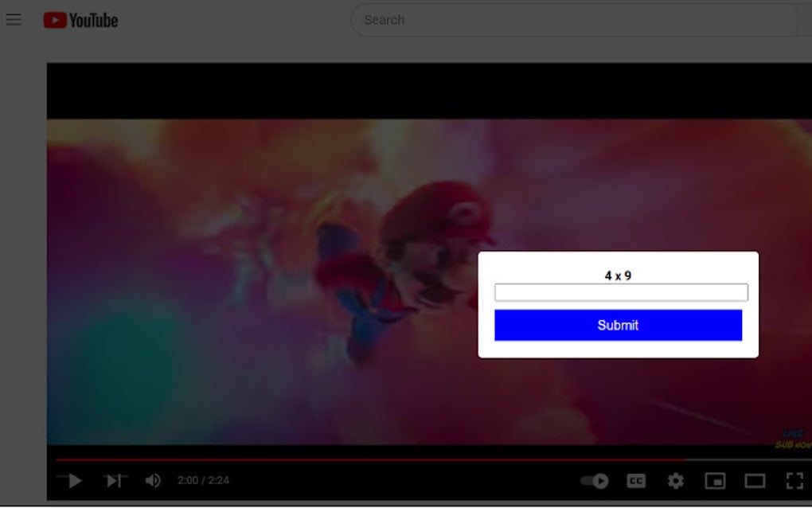The width and height of the screenshot is (812, 508).
Task: Click the answer field under 4 x 9
Action: 621,292
